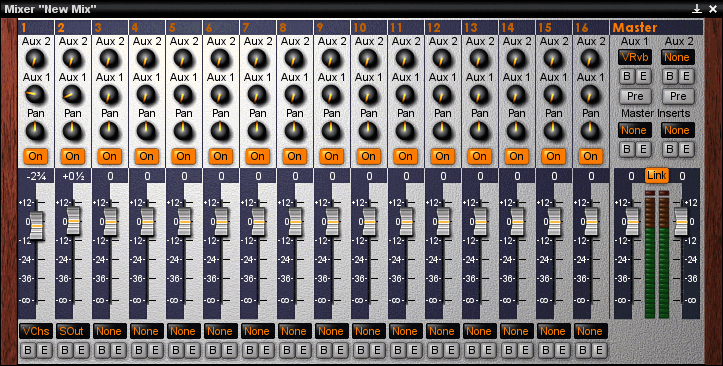The width and height of the screenshot is (723, 366).
Task: Click the E button under channel 8
Action: tap(303, 350)
